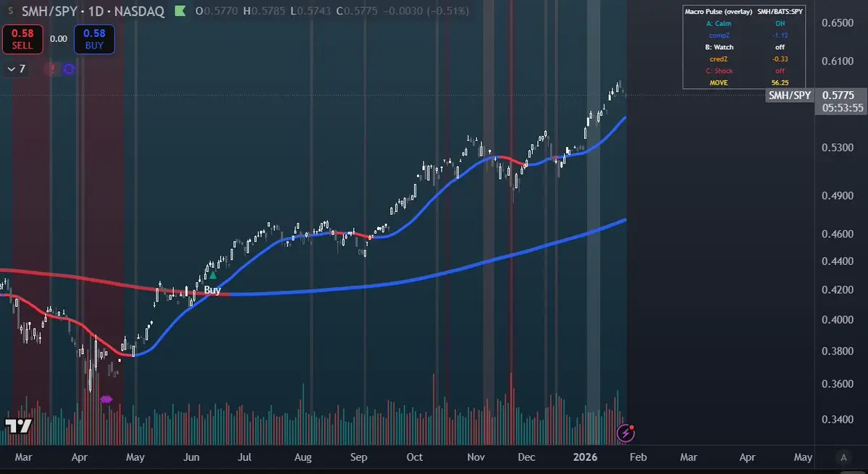Click the 0.4400 price axis label

tap(838, 261)
